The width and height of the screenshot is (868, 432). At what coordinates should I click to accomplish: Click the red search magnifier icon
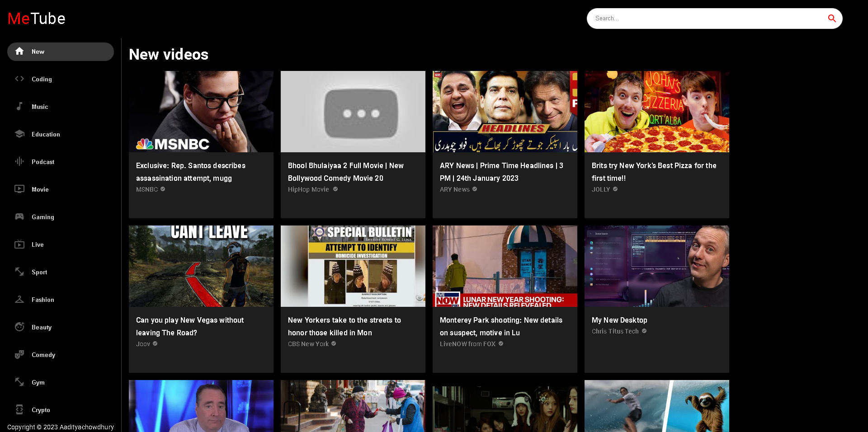tap(832, 18)
